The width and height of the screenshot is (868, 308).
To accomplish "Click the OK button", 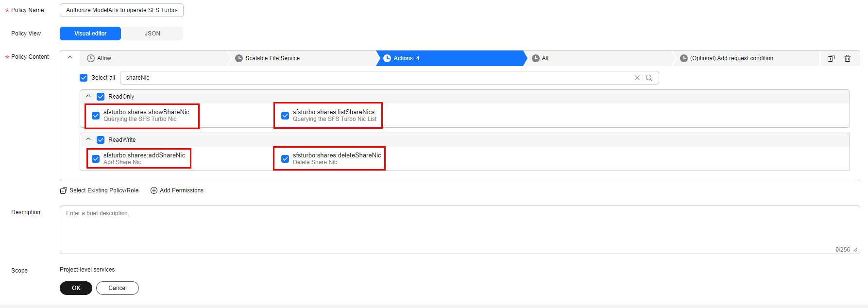I will tap(76, 288).
